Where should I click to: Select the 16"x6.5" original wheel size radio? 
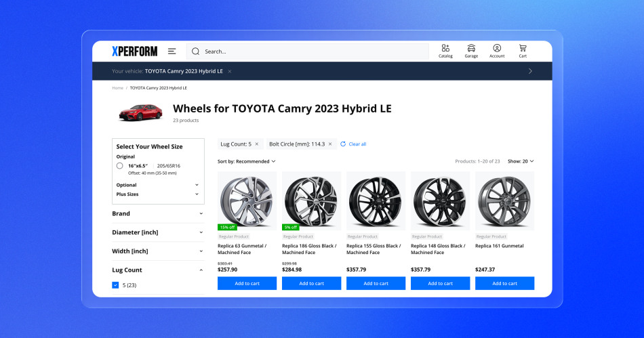[119, 166]
